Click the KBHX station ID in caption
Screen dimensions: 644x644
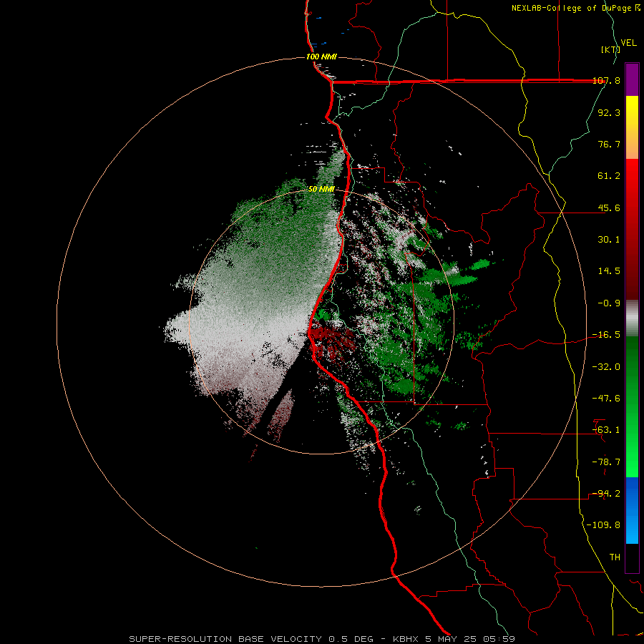click(x=407, y=639)
